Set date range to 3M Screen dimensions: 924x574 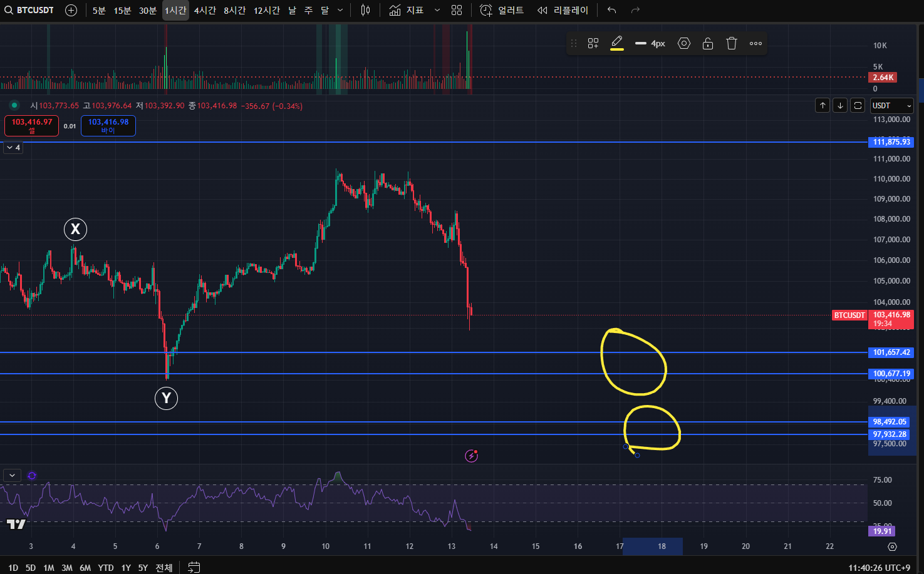[x=67, y=568]
